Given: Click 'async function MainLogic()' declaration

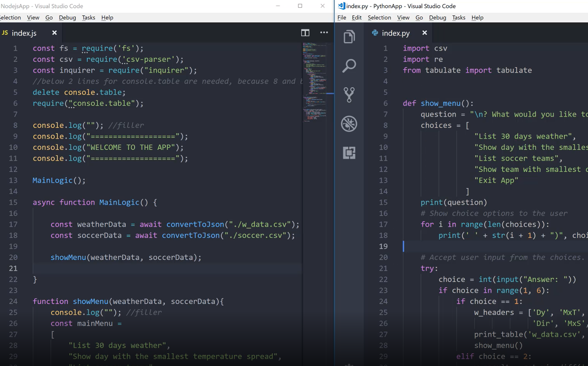Looking at the screenshot, I should (x=90, y=202).
